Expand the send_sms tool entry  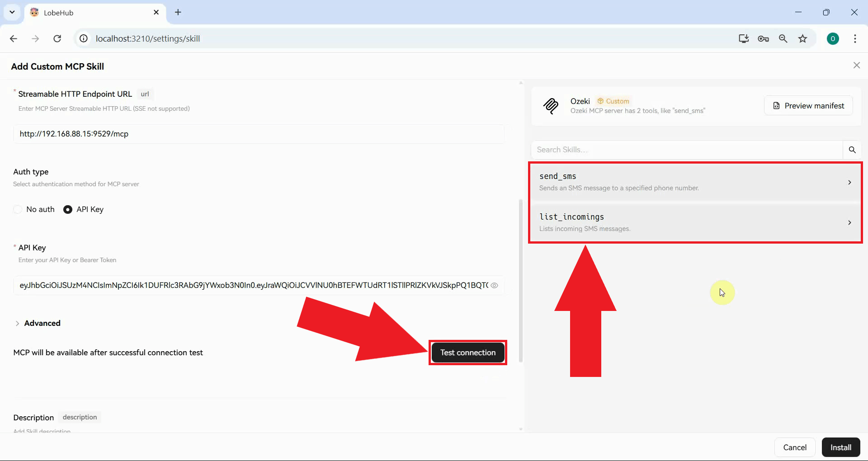(x=695, y=182)
